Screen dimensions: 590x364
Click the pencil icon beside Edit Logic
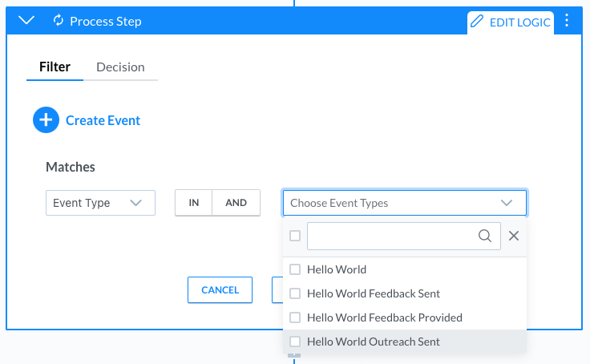coord(477,21)
